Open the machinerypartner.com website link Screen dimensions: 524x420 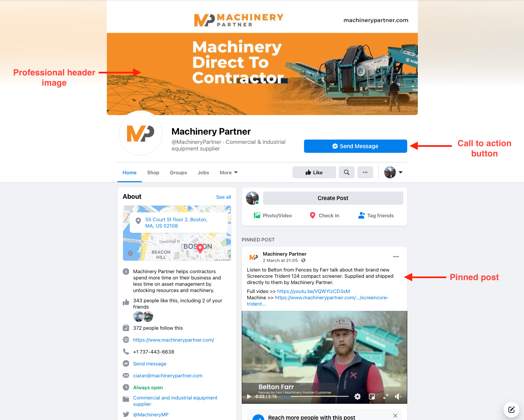click(x=174, y=340)
